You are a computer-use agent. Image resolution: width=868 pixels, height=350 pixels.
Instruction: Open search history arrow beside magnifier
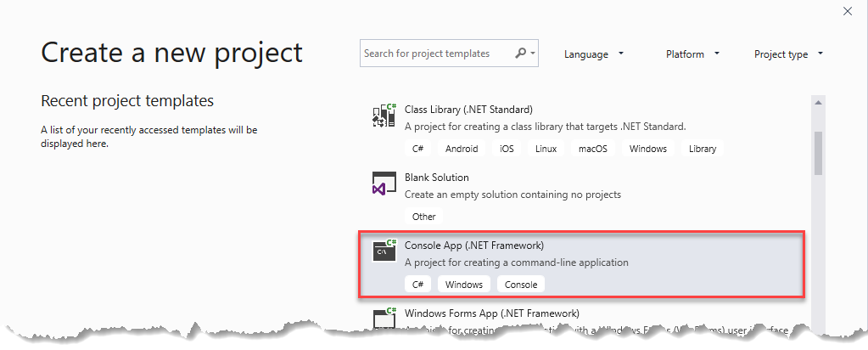pos(533,54)
